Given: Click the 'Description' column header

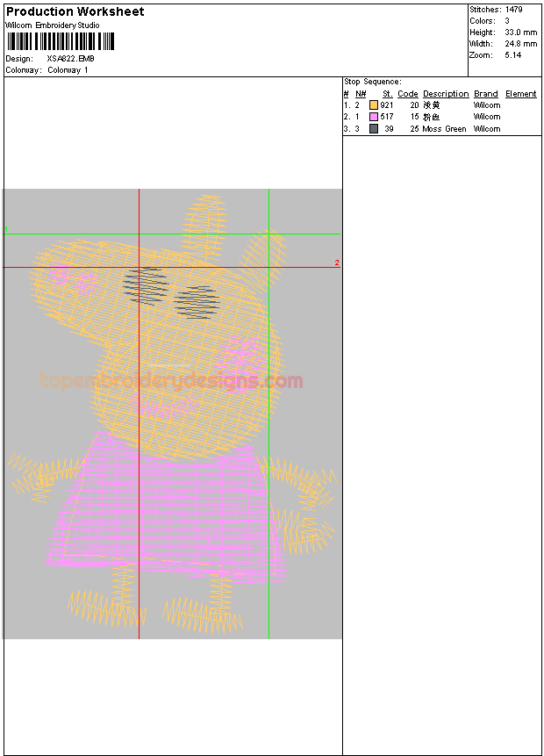Looking at the screenshot, I should (x=446, y=94).
